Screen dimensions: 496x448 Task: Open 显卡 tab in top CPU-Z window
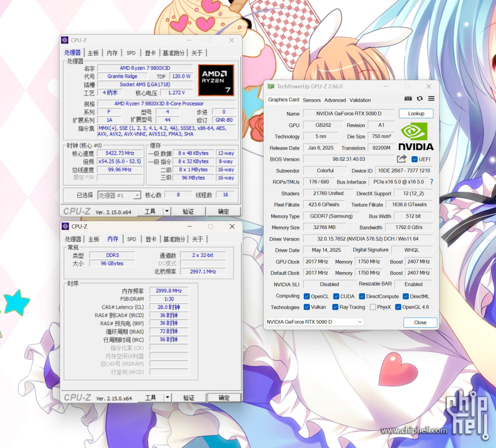[150, 53]
